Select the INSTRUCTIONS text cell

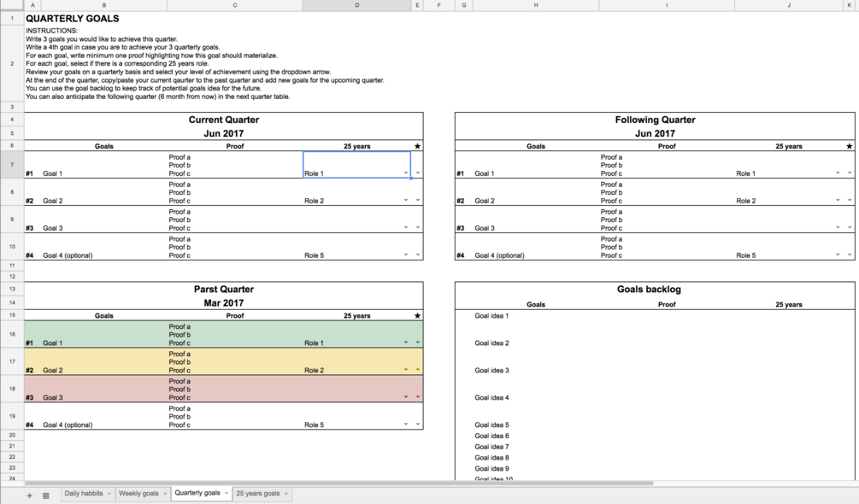tap(205, 63)
